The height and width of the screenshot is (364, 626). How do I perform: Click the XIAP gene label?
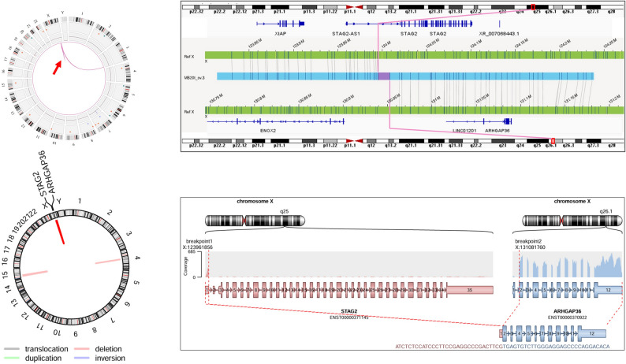281,34
